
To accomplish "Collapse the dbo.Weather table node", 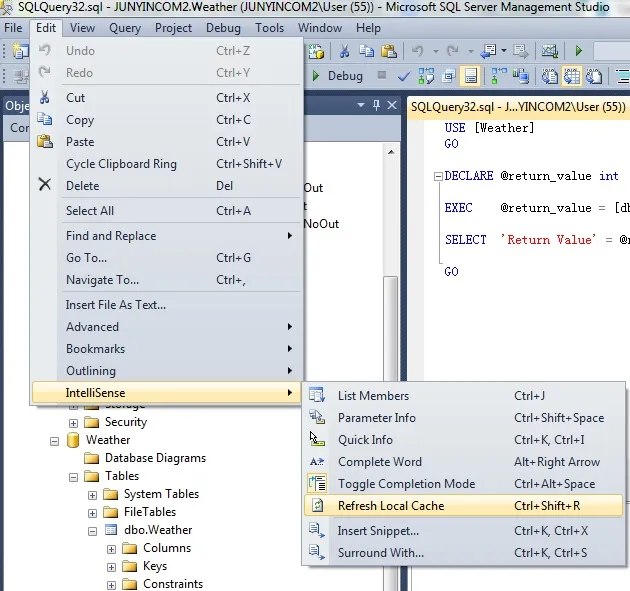I will tap(92, 531).
